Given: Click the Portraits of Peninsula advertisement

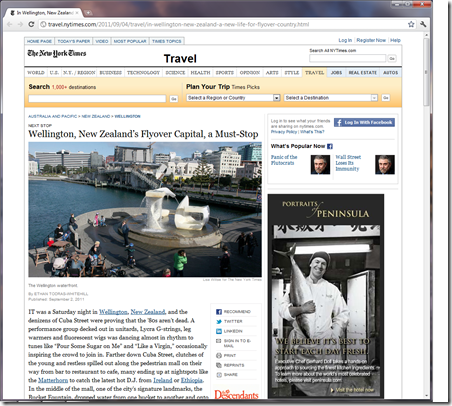Looking at the screenshot, I should (326, 296).
